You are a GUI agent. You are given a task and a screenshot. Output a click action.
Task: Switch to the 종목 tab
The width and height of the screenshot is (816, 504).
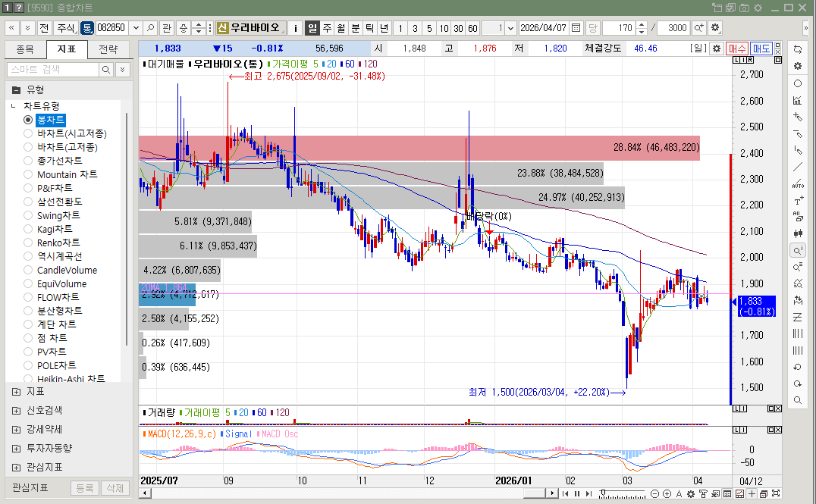[25, 49]
